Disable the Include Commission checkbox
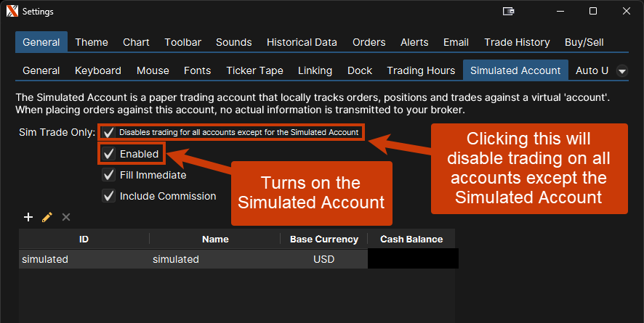Viewport: 644px width, 323px height. coord(108,196)
